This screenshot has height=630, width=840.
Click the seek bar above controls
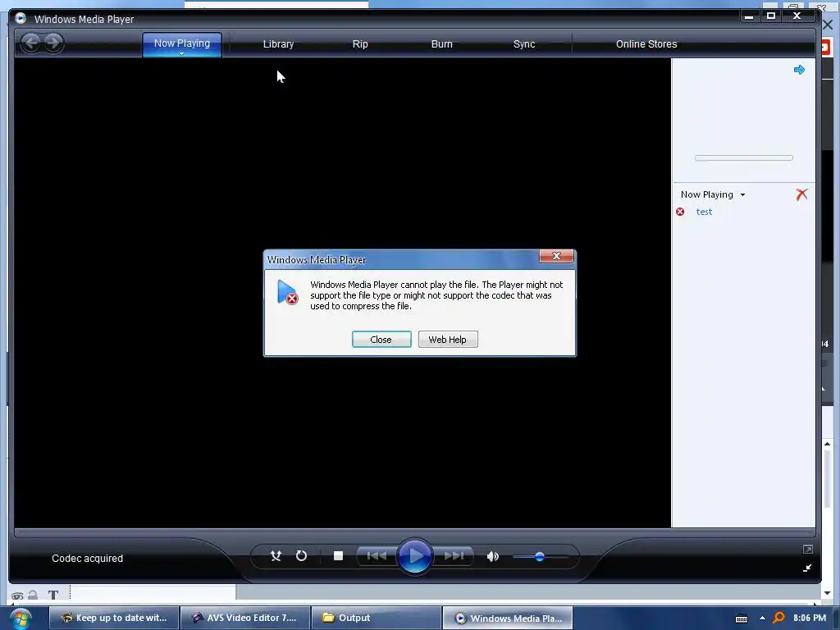[414, 532]
